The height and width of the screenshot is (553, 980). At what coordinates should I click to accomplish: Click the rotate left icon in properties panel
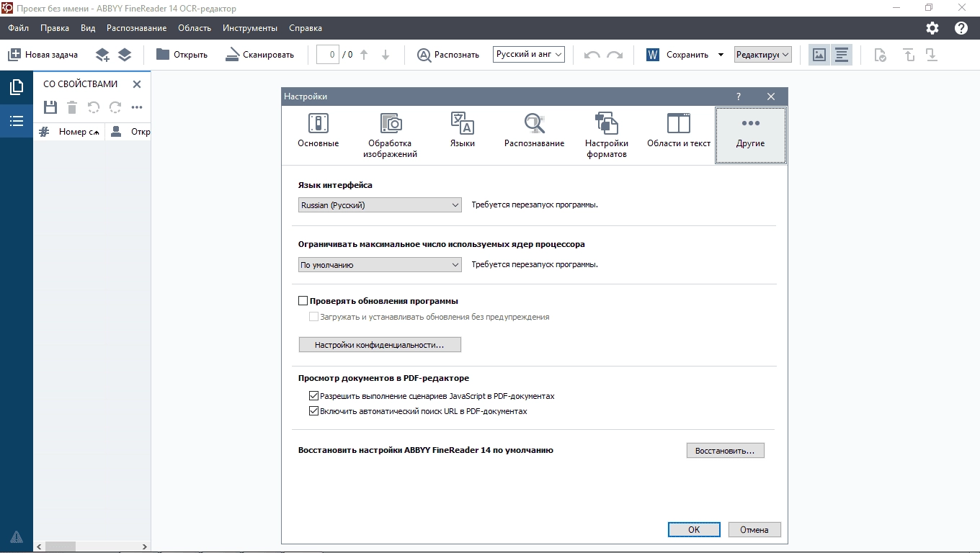[94, 107]
